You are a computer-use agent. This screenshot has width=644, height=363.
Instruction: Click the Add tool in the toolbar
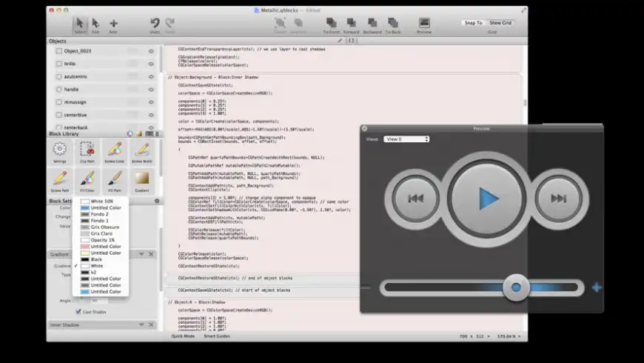(113, 24)
